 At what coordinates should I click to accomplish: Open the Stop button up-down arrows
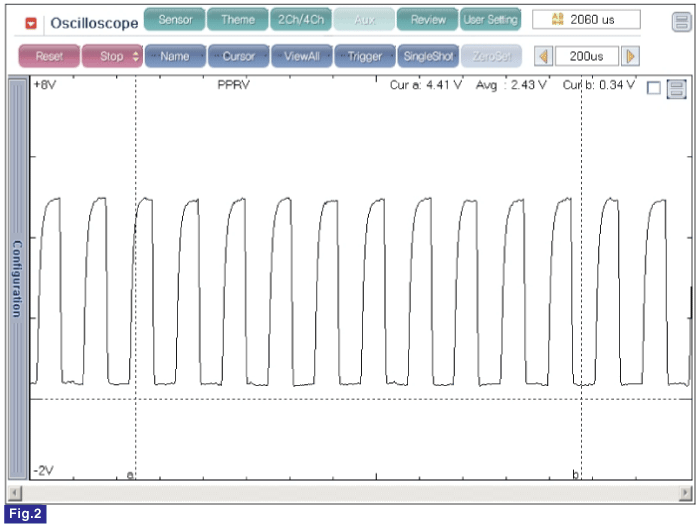pyautogui.click(x=136, y=56)
